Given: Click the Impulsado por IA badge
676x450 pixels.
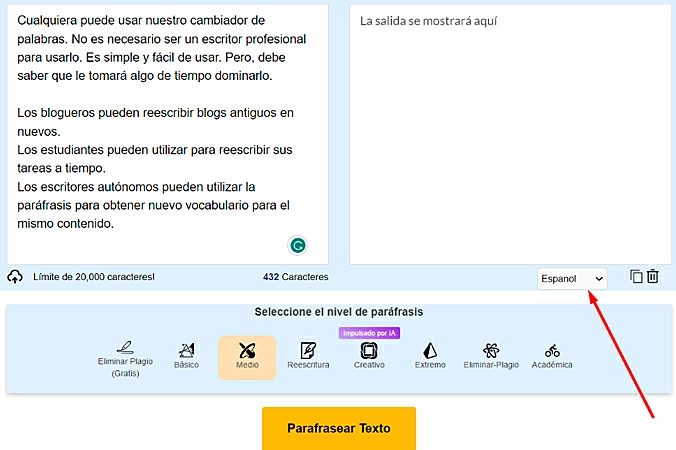Looking at the screenshot, I should [369, 333].
